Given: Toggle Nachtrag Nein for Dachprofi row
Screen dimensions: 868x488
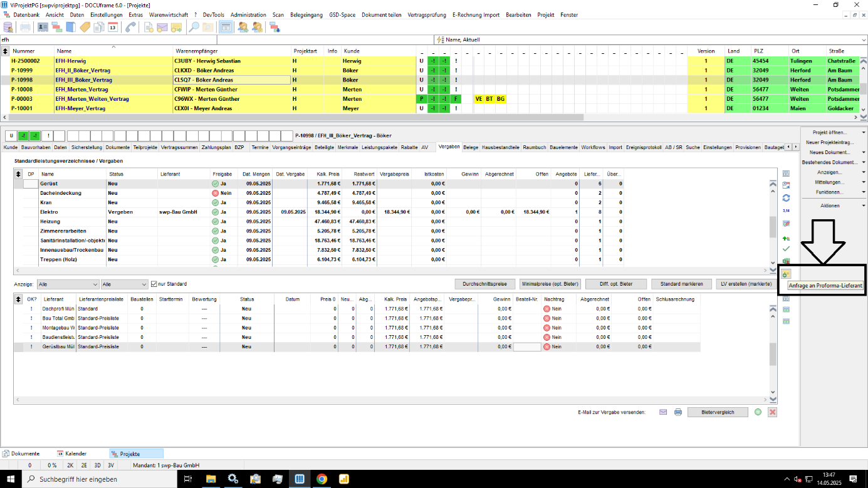Looking at the screenshot, I should pos(546,309).
